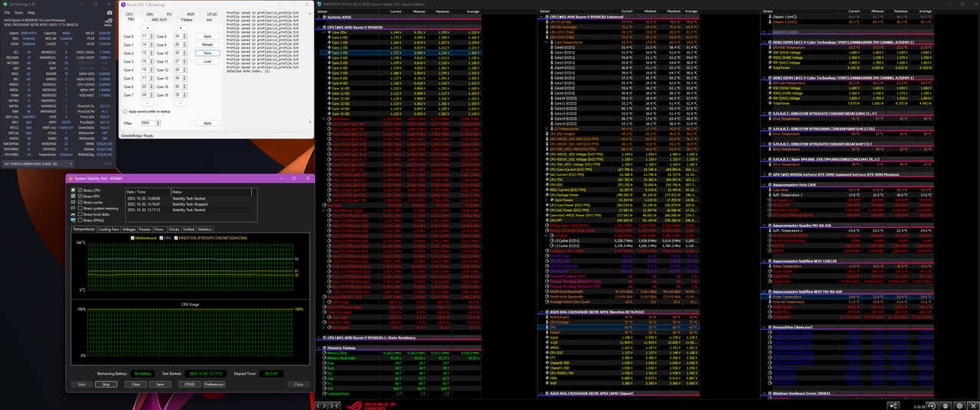Click Refresh button in Ryzen SDT
Screen dimensions: 980x410
[207, 44]
